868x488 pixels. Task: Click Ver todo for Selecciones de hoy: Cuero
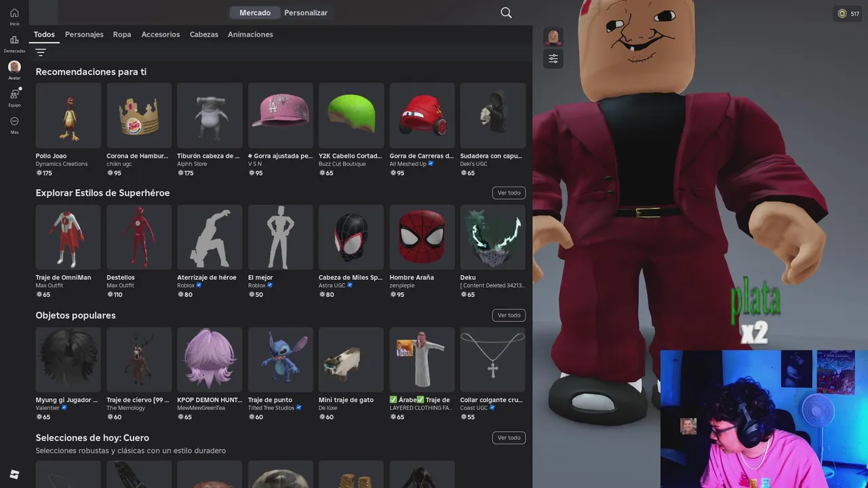coord(509,438)
